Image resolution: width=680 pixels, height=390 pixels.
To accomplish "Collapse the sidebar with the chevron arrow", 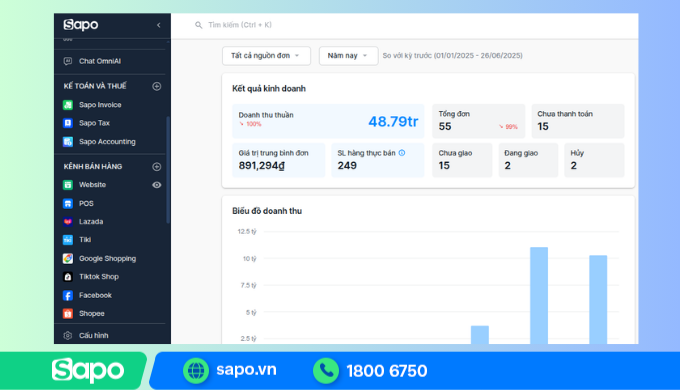I will (159, 25).
